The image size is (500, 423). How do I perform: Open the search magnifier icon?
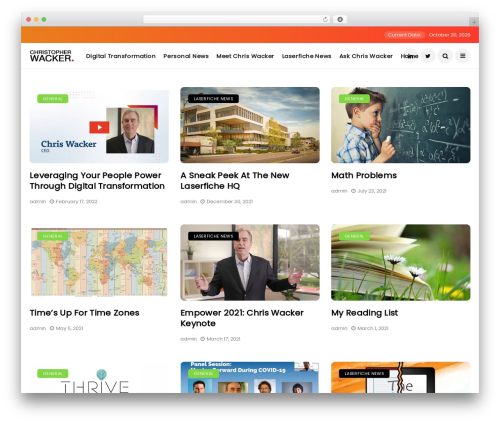click(445, 56)
